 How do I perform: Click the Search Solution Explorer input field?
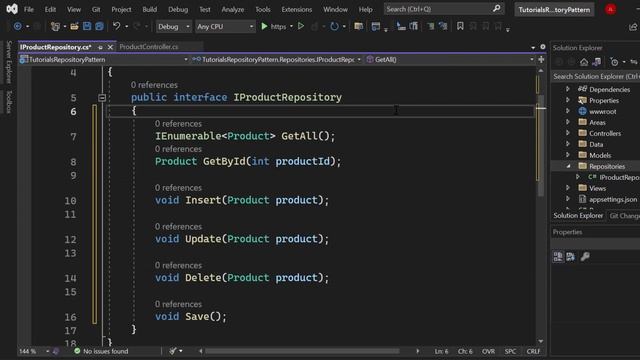click(596, 76)
